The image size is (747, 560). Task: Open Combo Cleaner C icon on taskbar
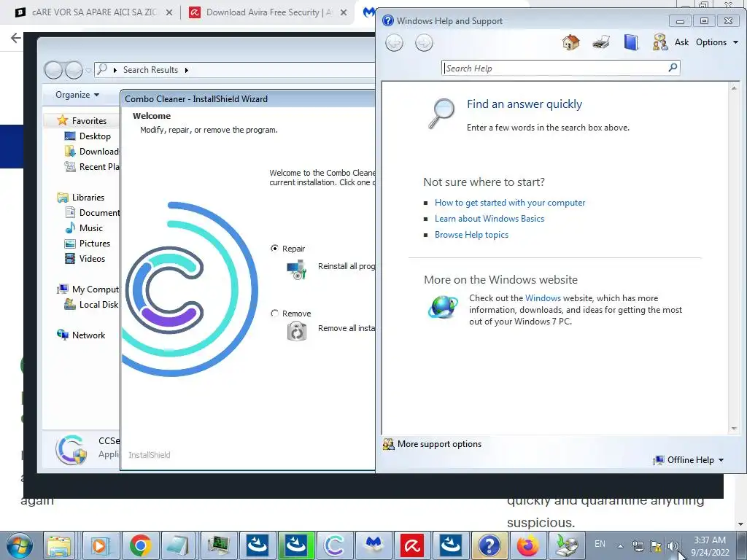334,545
